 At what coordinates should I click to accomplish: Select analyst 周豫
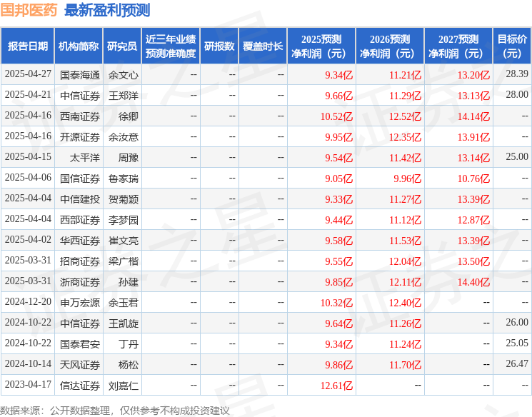[129, 158]
